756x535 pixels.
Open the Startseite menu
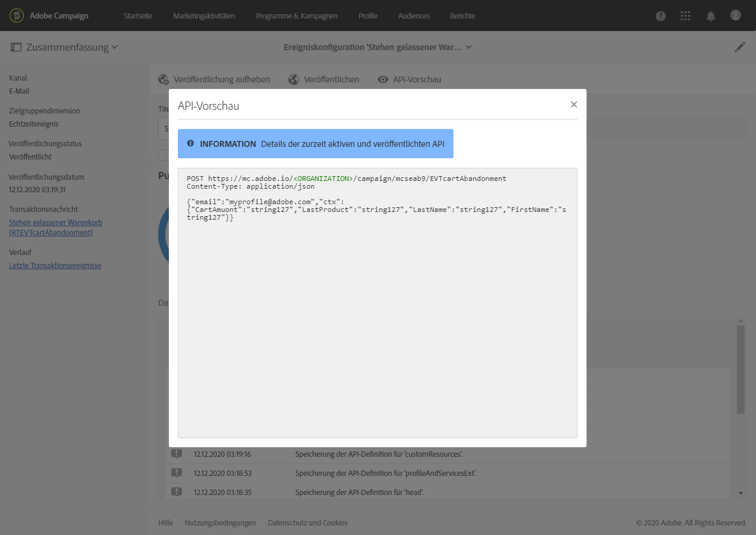[x=138, y=16]
